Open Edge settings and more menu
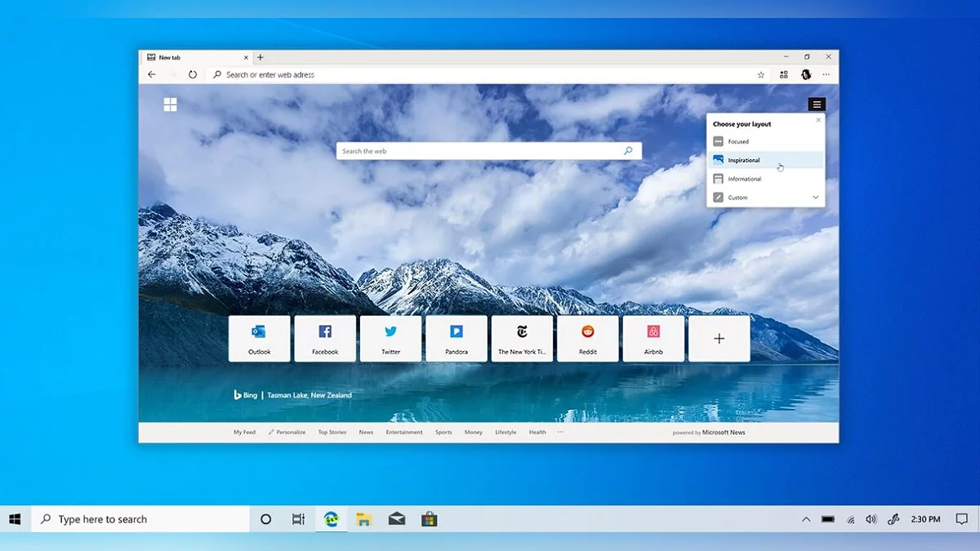Image resolution: width=980 pixels, height=551 pixels. click(826, 74)
